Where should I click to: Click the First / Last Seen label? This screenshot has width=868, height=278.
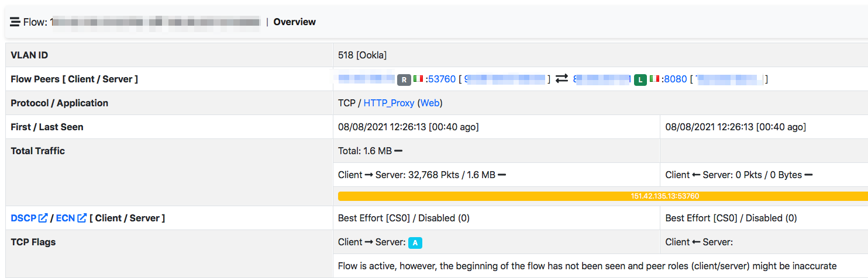coord(47,127)
